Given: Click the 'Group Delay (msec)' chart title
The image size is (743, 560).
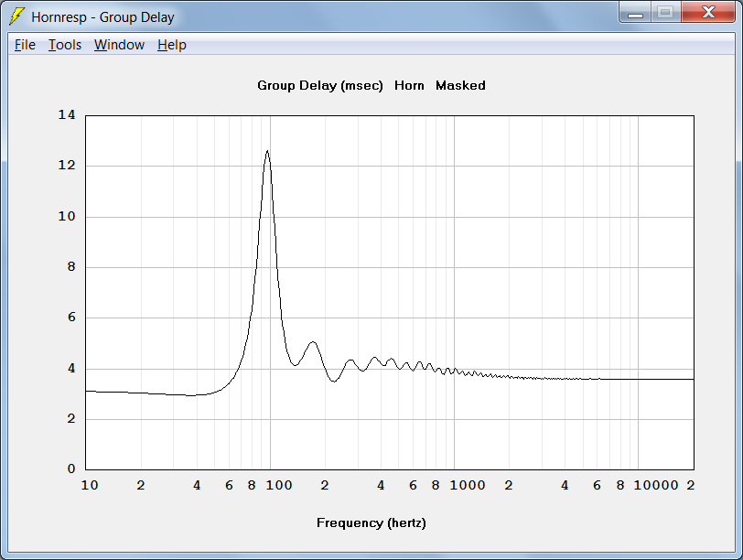Looking at the screenshot, I should coord(320,86).
